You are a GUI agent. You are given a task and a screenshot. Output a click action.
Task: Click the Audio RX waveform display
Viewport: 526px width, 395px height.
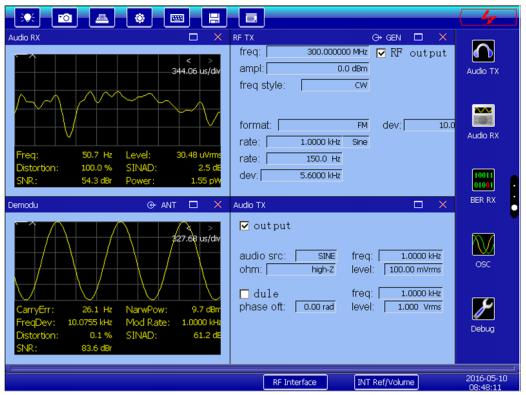(x=117, y=100)
